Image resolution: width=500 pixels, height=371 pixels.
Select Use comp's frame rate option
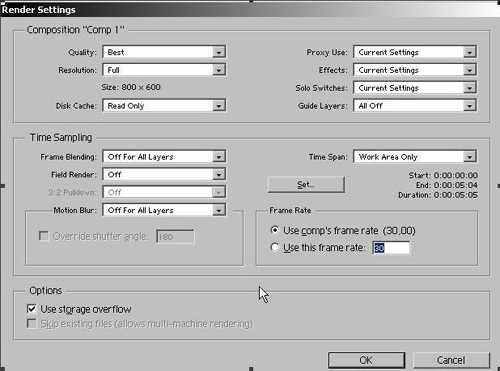point(275,230)
